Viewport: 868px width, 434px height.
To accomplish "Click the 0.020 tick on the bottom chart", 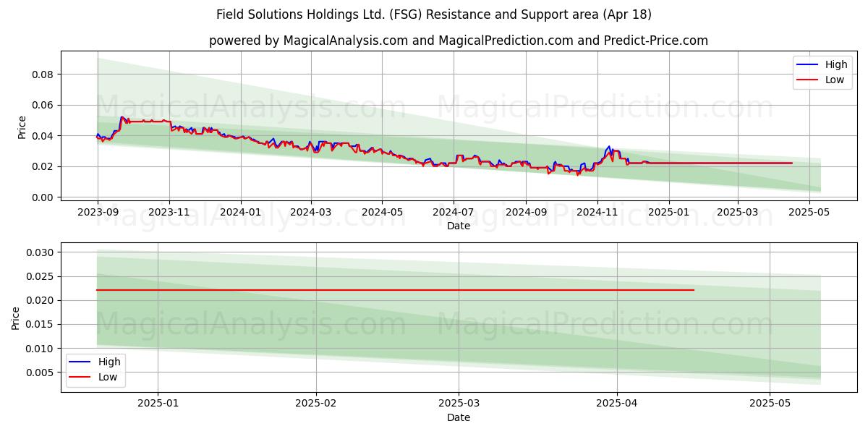I will tap(39, 300).
